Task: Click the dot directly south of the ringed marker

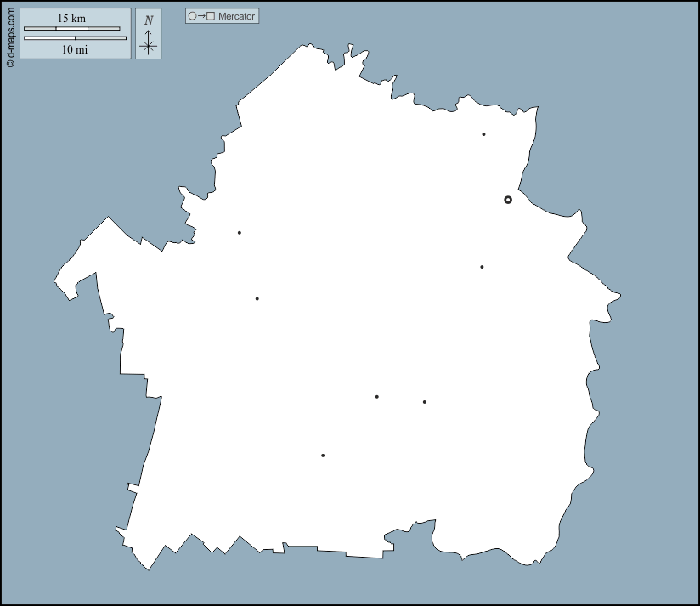Action: [x=482, y=267]
